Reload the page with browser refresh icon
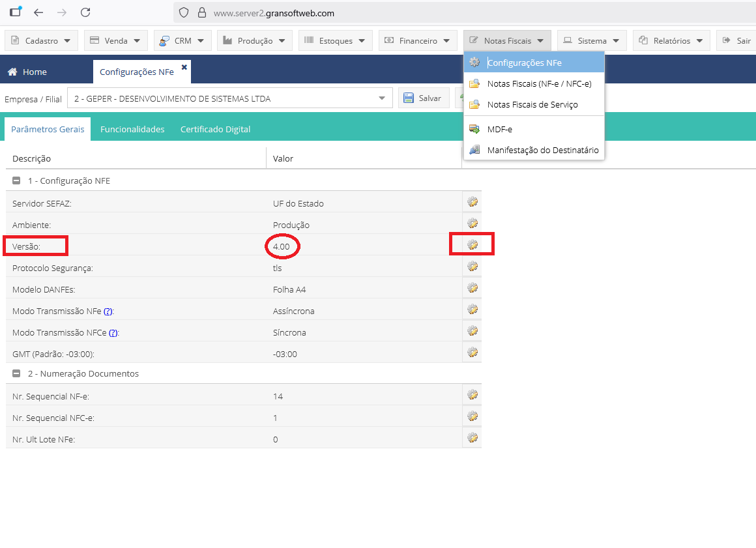 85,12
